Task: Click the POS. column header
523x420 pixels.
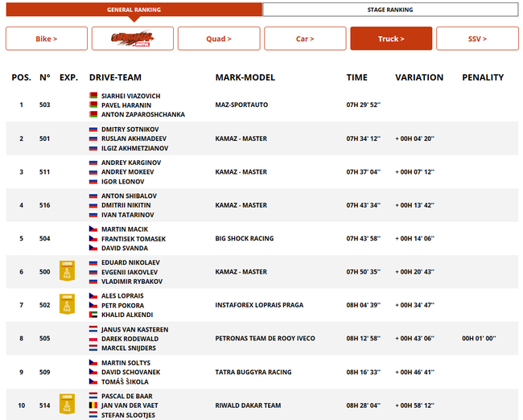Action: pyautogui.click(x=22, y=77)
